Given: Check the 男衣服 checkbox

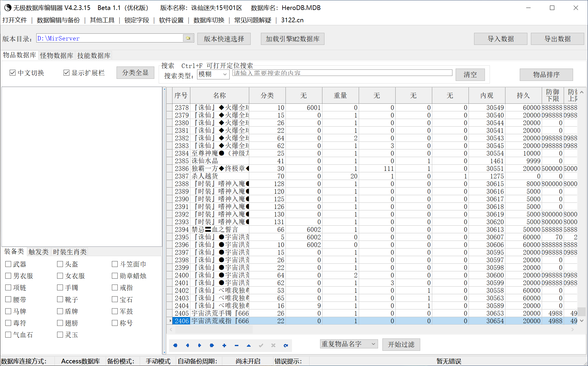Looking at the screenshot, I should click(x=8, y=276).
